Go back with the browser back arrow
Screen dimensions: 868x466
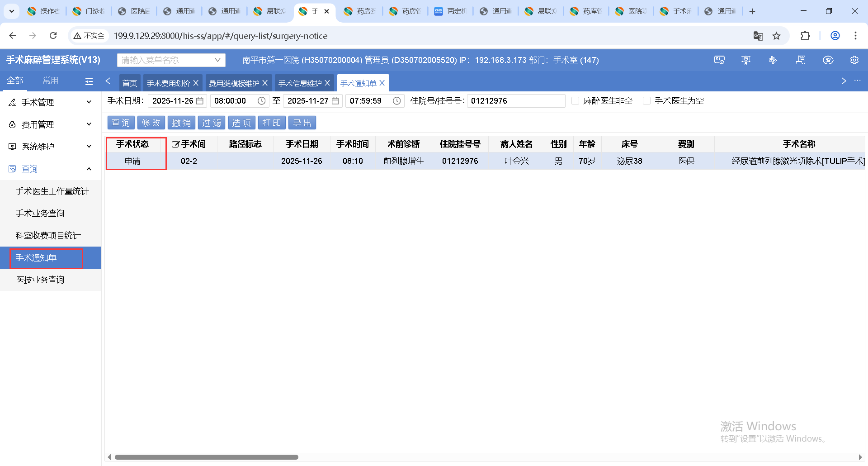pyautogui.click(x=13, y=36)
